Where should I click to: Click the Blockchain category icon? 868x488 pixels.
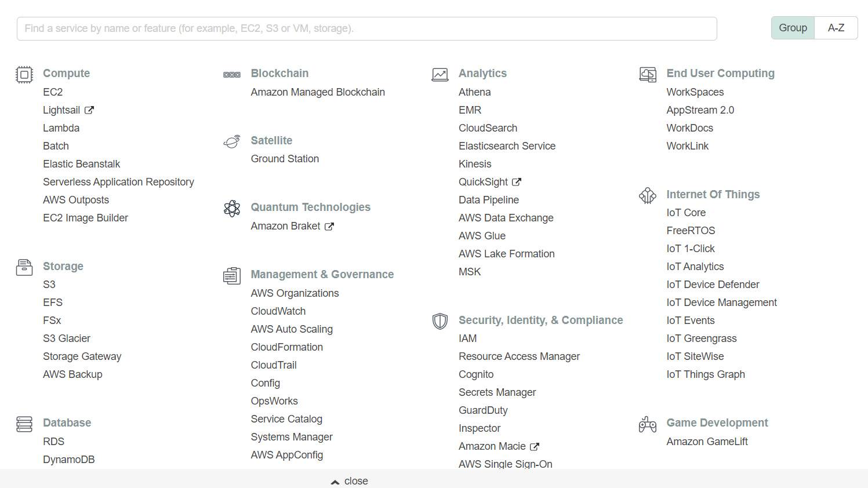[232, 75]
